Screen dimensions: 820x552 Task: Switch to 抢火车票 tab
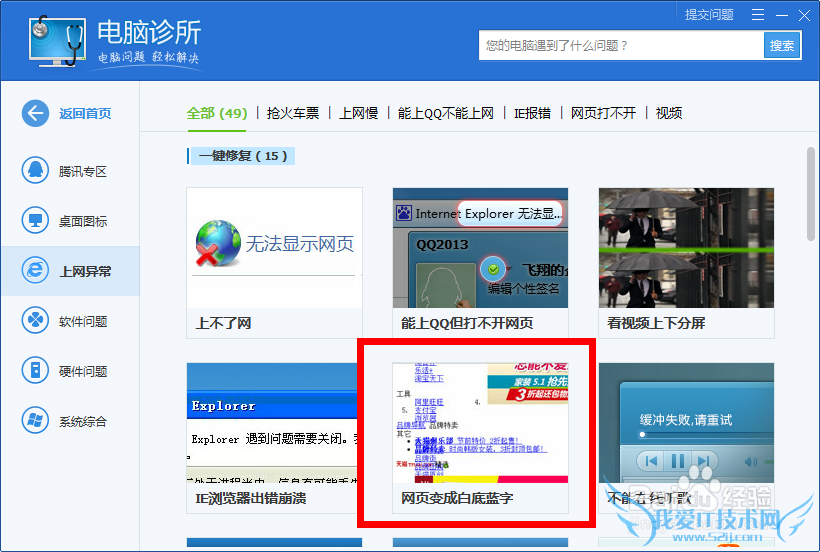pyautogui.click(x=293, y=113)
